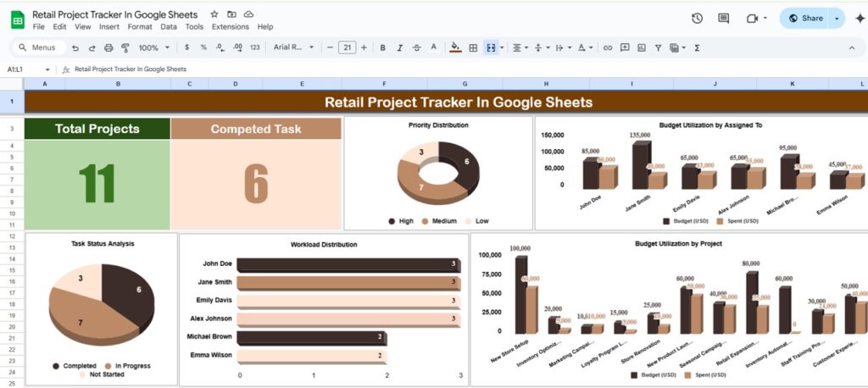
Task: Increase decimal places
Action: tap(237, 47)
